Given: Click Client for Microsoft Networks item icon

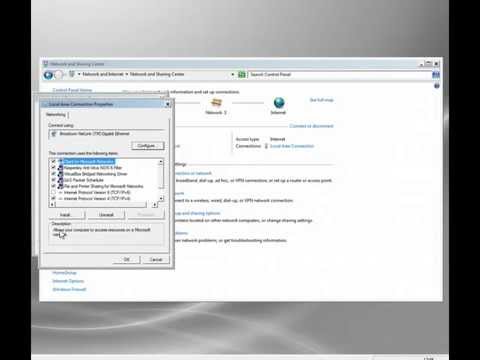Looking at the screenshot, I should pyautogui.click(x=60, y=161).
